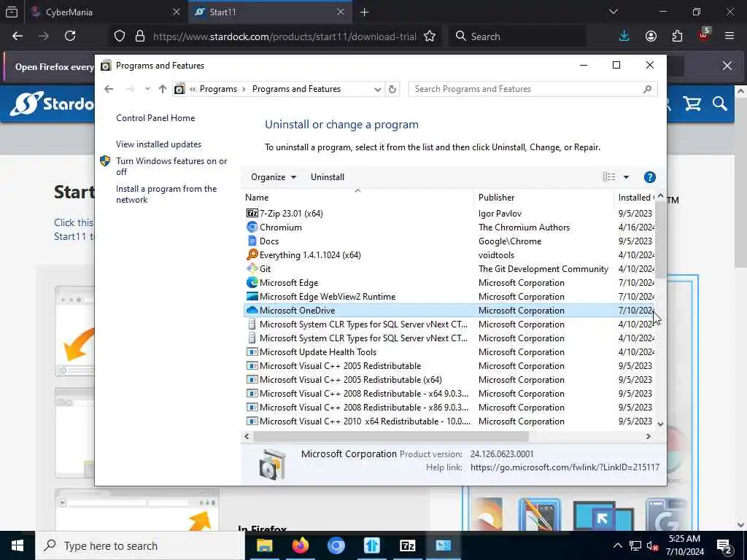Open Control Panel Home

(155, 118)
